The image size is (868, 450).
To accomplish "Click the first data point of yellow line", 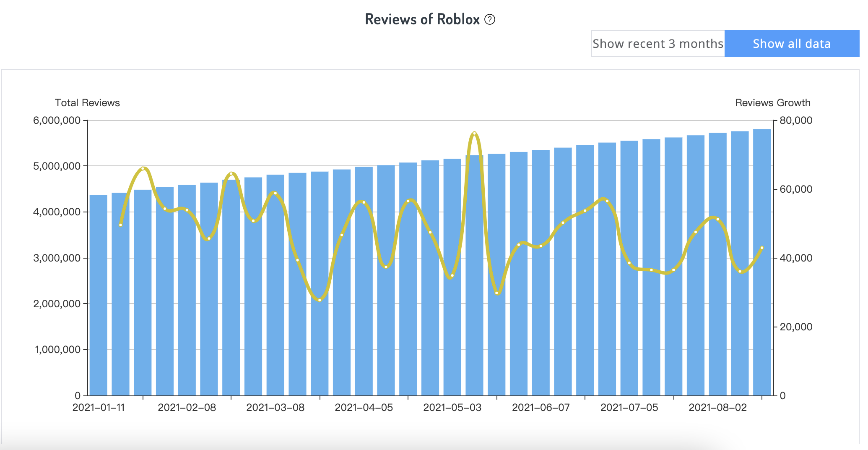I will coord(121,225).
